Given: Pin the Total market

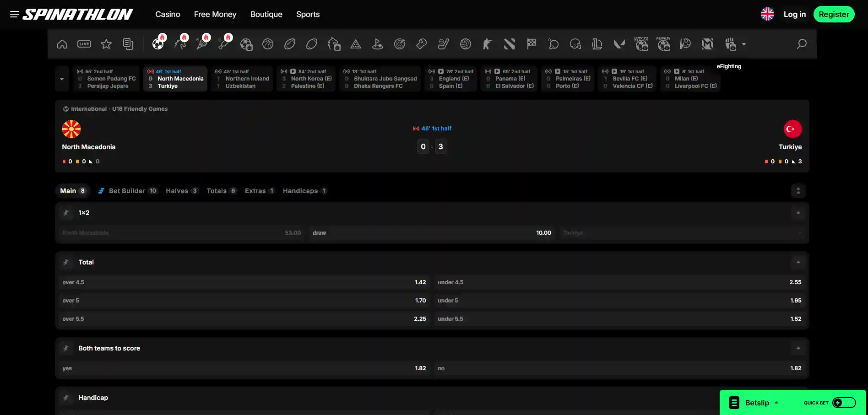Looking at the screenshot, I should [x=66, y=262].
